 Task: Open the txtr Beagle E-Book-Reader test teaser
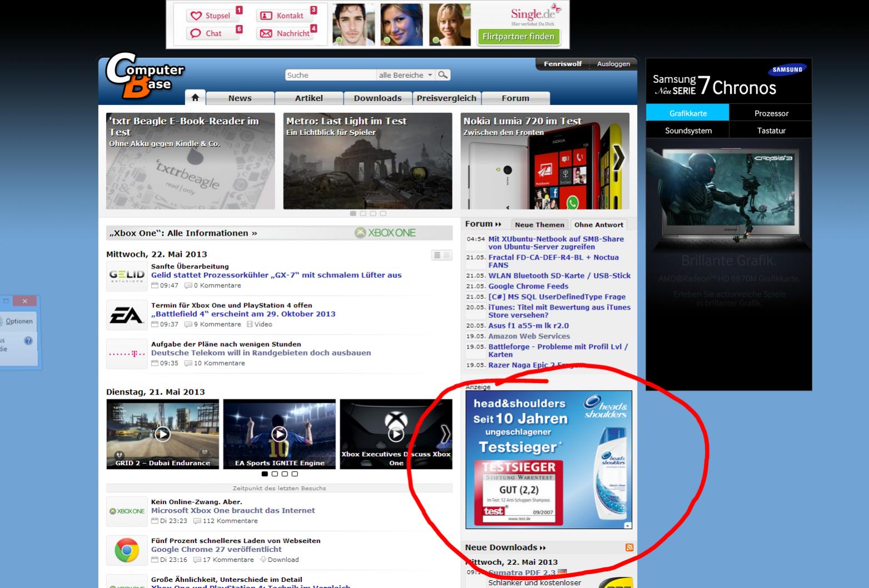click(190, 161)
